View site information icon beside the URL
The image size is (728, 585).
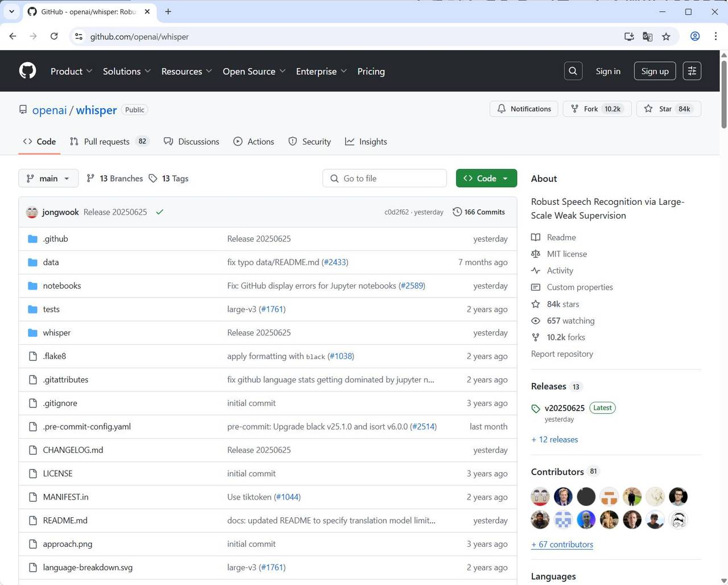tap(79, 36)
